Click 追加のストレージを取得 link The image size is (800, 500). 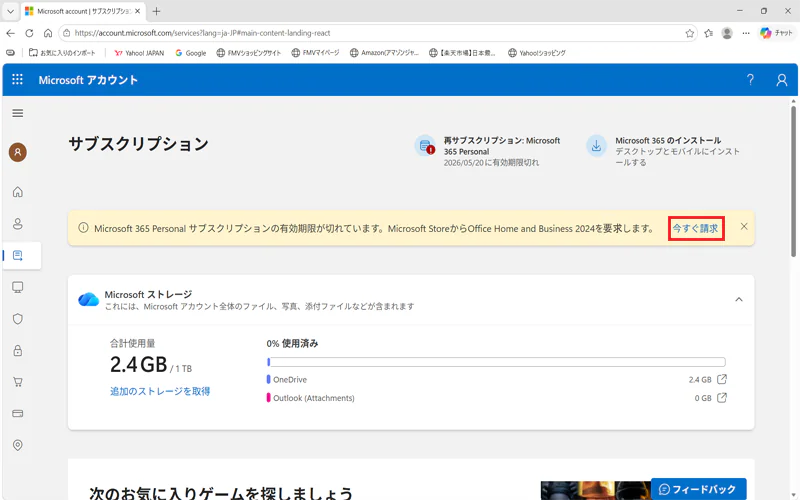point(160,391)
